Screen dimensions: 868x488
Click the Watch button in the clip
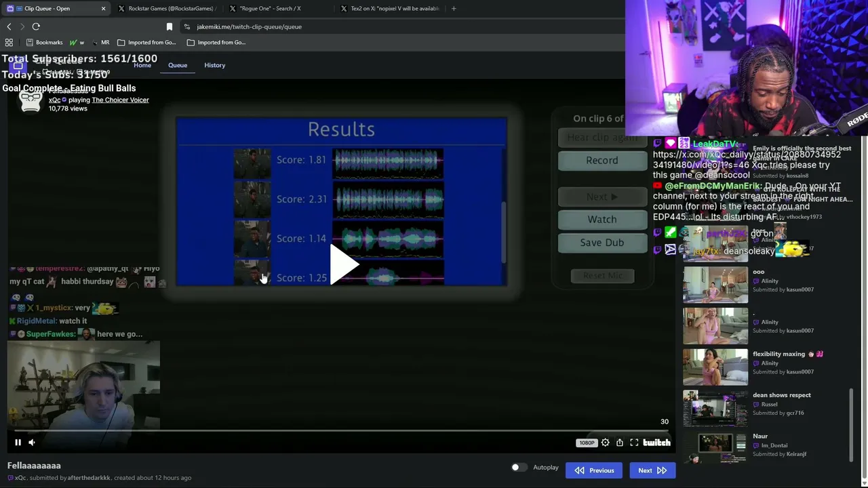click(x=602, y=220)
